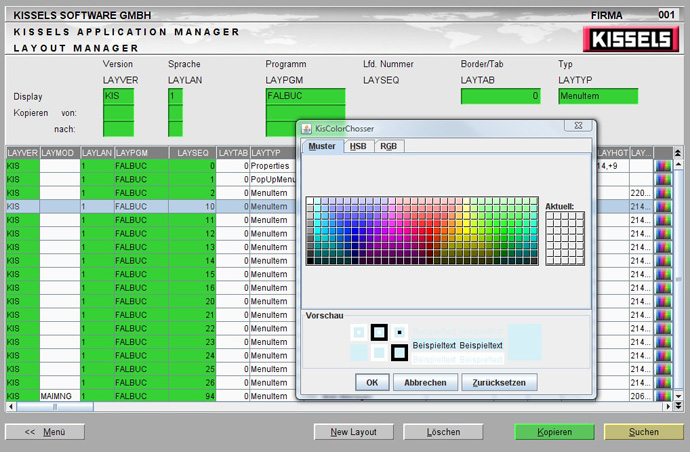
Task: Select the 'PopUpMenu' table cell
Action: coord(273,180)
